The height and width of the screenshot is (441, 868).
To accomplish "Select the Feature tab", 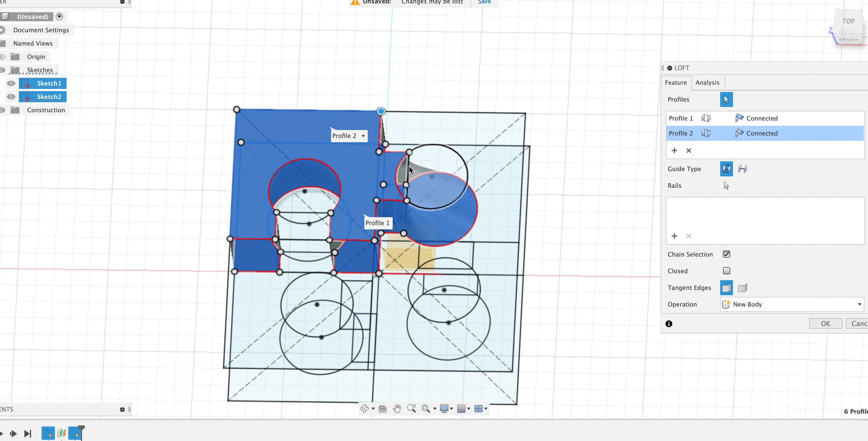I will (676, 83).
